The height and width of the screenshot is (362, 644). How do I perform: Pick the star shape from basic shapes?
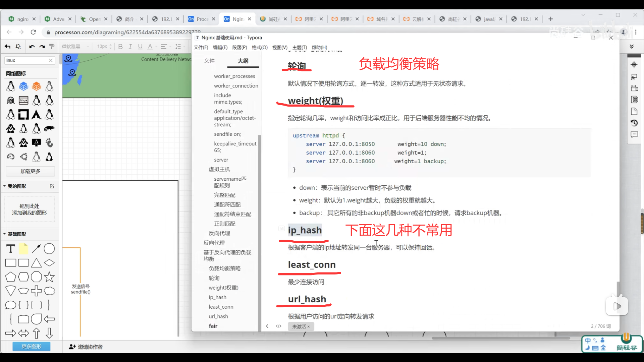tap(49, 277)
